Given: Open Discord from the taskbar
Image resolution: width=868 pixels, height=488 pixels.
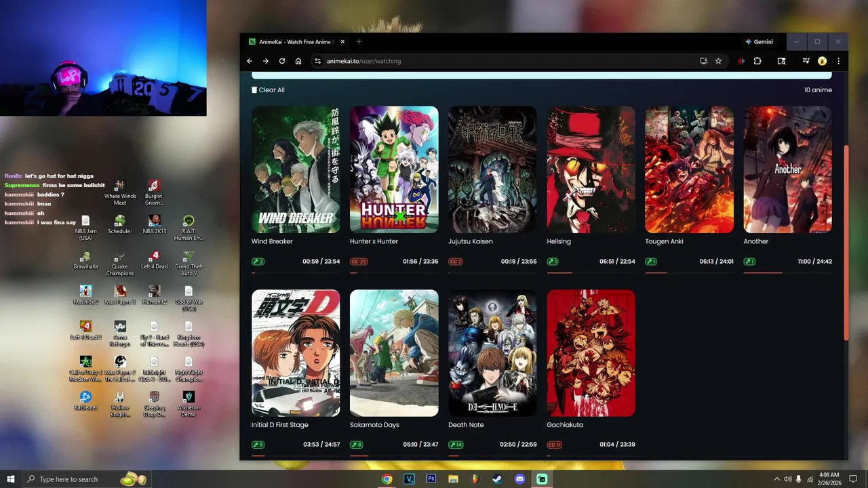Looking at the screenshot, I should [519, 479].
